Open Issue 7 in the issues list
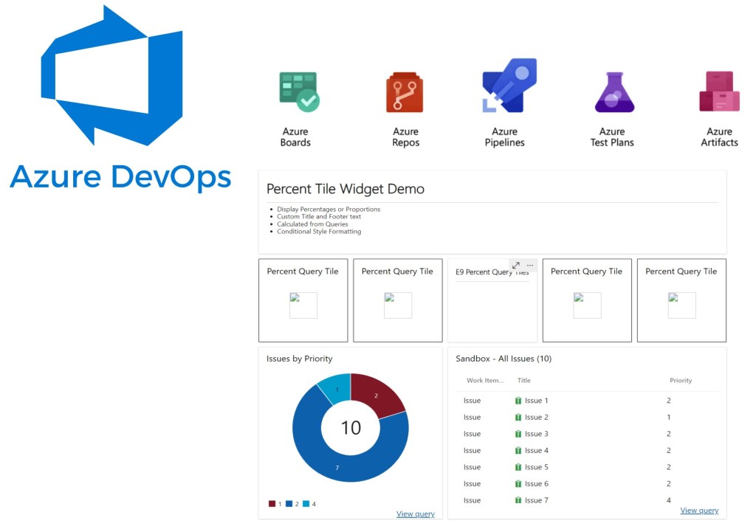 [x=536, y=500]
